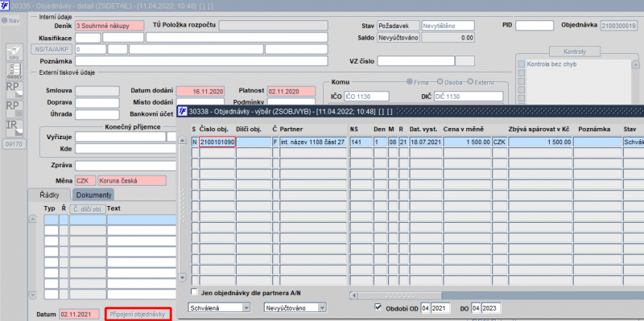644x321 pixels.
Task: Click the VZ číslo input field
Action: tap(416, 61)
